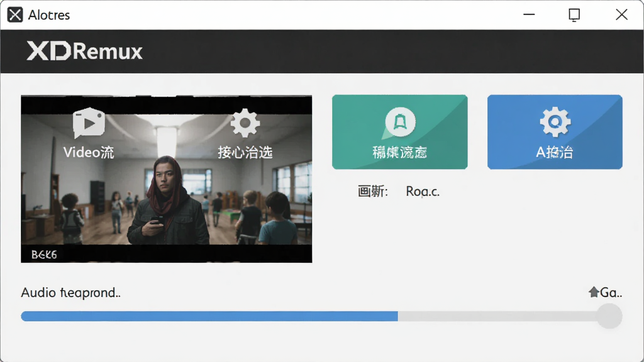The width and height of the screenshot is (644, 362).
Task: Click the filled blue portion of audio bar
Action: click(x=209, y=316)
